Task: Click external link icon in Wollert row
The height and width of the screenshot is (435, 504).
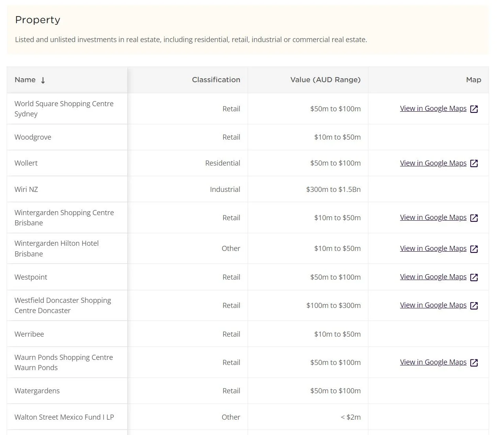Action: pos(474,163)
